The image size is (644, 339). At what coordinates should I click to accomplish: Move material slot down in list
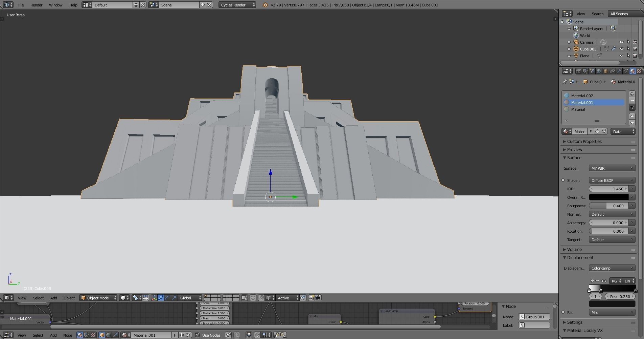click(632, 123)
